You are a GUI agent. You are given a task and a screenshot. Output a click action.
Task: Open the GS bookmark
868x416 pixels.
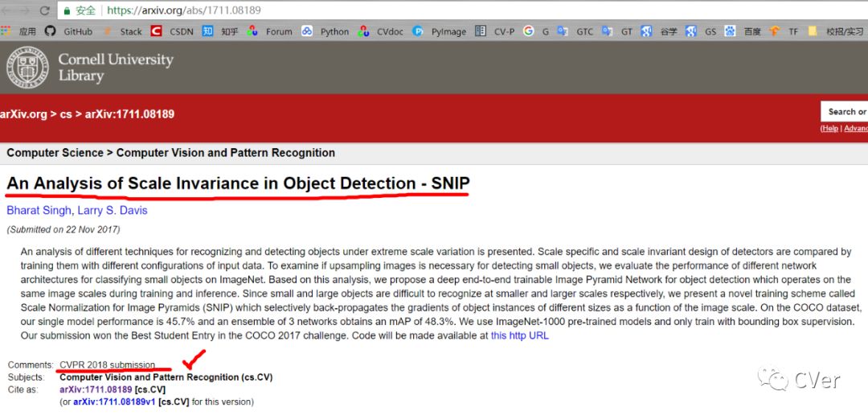click(x=701, y=31)
